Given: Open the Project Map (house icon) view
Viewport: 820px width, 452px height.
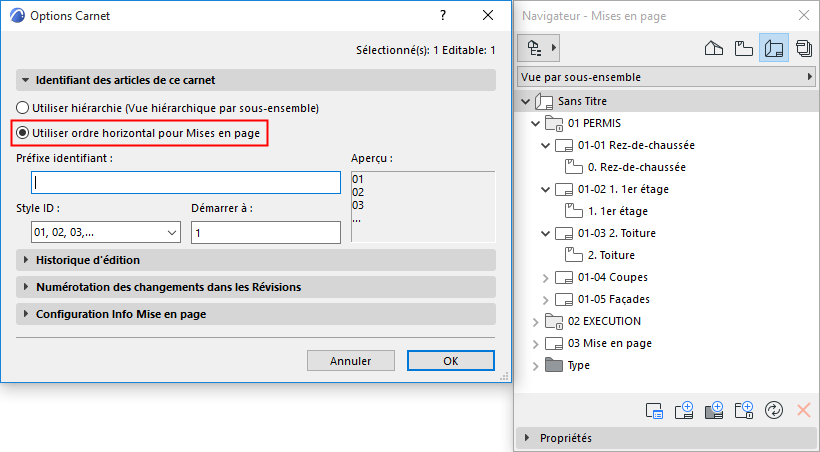Looking at the screenshot, I should tap(714, 47).
